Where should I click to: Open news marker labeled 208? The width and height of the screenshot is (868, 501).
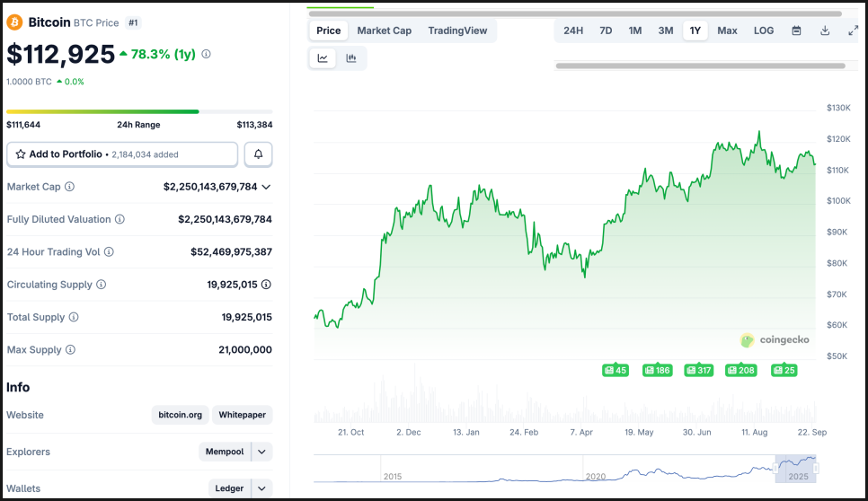click(741, 371)
